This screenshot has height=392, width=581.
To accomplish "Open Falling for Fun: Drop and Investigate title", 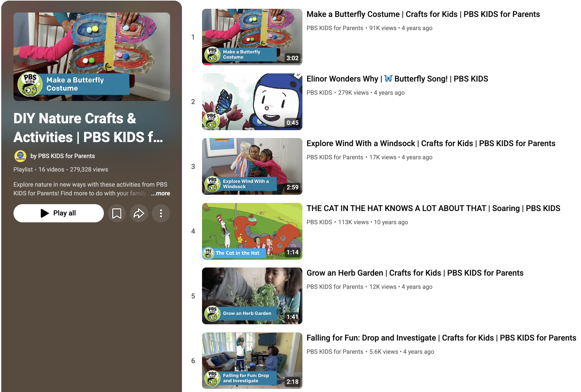I will [441, 338].
